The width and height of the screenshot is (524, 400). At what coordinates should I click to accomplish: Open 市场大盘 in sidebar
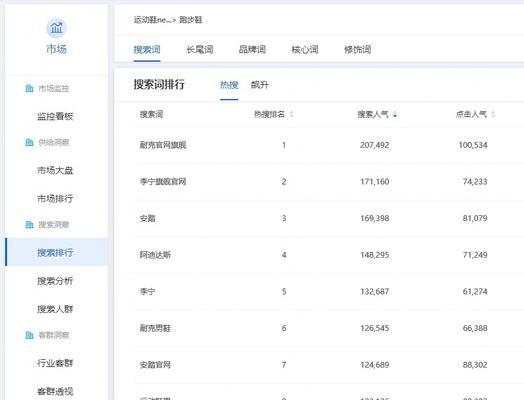point(55,170)
